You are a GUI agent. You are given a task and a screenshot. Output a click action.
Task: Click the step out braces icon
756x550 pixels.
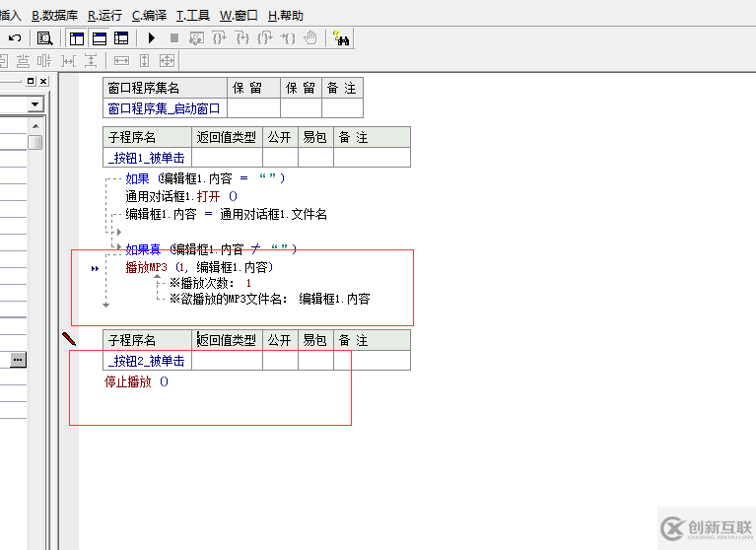265,38
